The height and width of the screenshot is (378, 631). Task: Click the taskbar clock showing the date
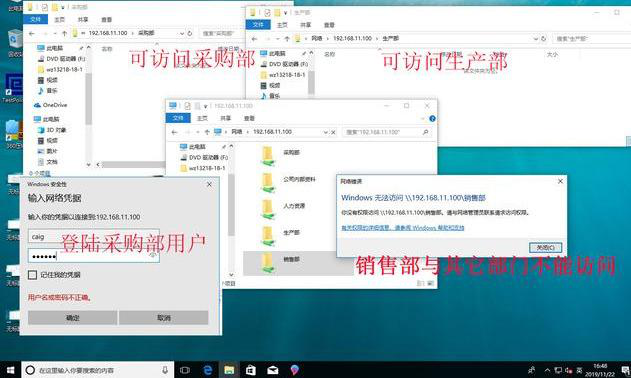click(600, 370)
